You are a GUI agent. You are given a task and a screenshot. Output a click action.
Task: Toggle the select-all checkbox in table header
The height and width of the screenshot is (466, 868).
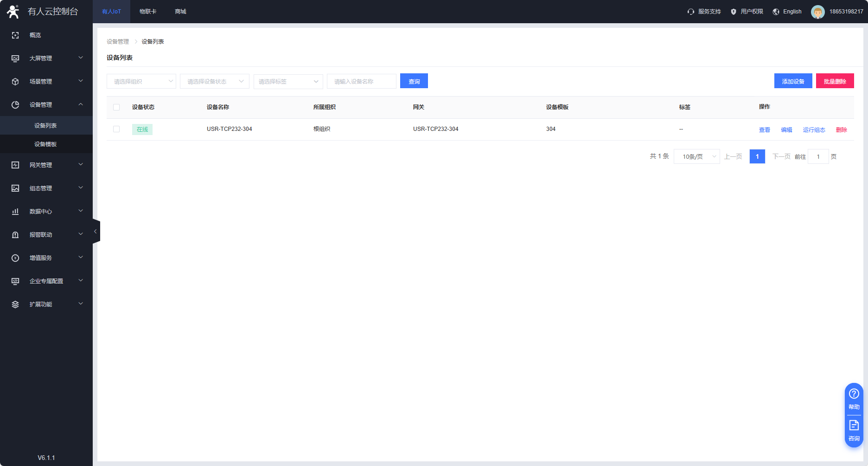pos(116,107)
